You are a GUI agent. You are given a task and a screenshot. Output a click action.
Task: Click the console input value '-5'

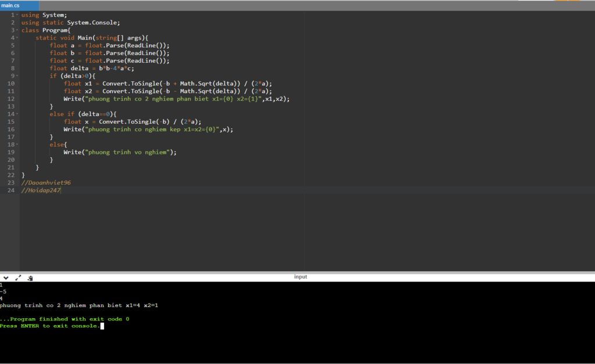coord(3,291)
